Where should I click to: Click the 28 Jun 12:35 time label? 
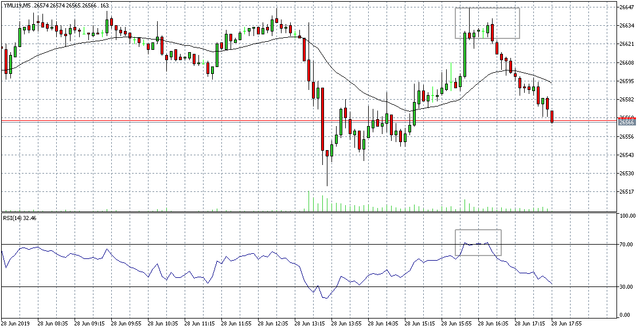click(273, 323)
